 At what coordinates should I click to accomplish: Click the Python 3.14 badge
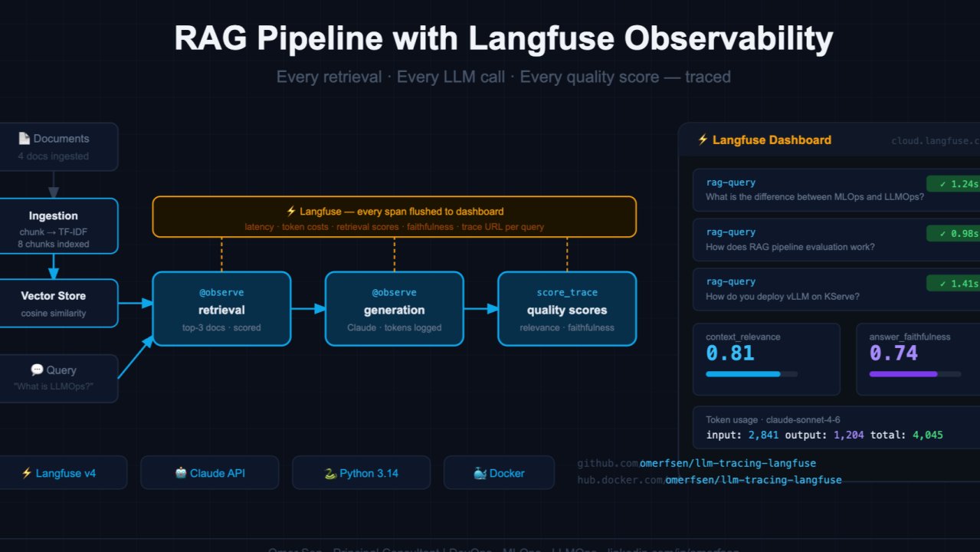pyautogui.click(x=361, y=473)
